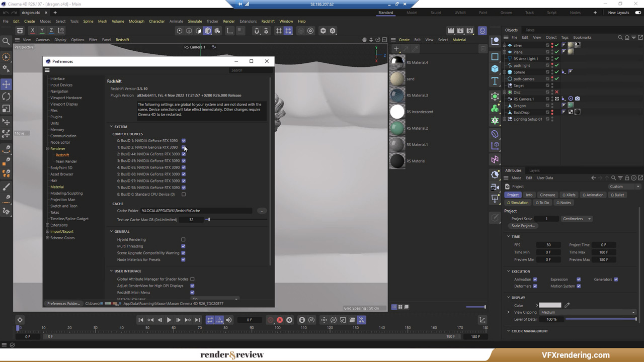Viewport: 644px width, 362px height.
Task: Toggle the timeline loop playback icon
Action: click(210, 320)
